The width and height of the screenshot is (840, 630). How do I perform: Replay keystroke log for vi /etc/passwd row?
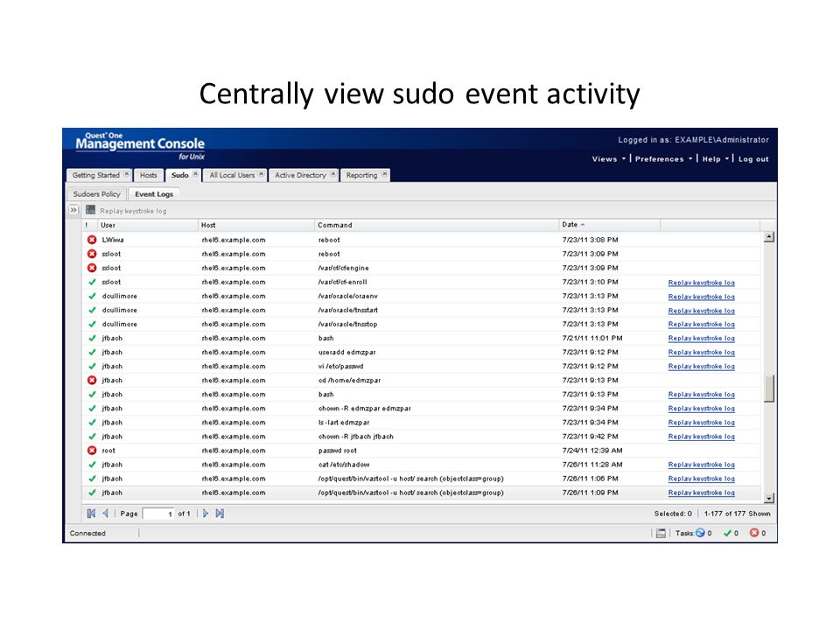[701, 367]
